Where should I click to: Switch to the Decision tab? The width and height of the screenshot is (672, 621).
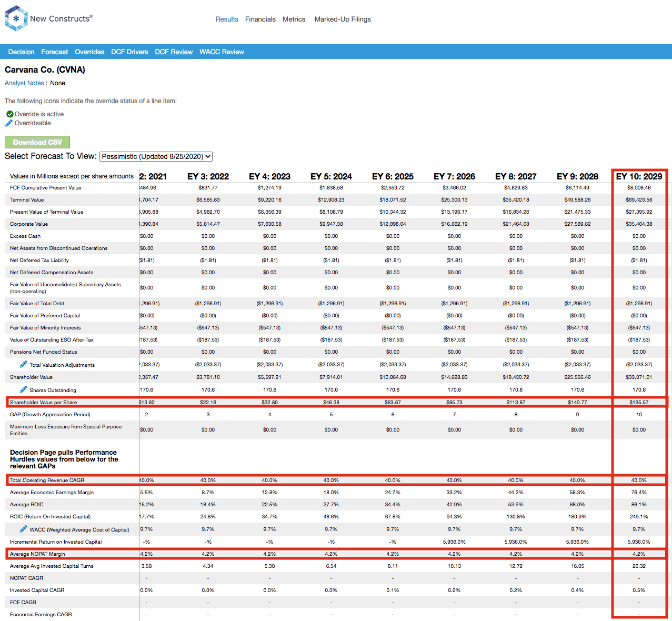coord(21,52)
